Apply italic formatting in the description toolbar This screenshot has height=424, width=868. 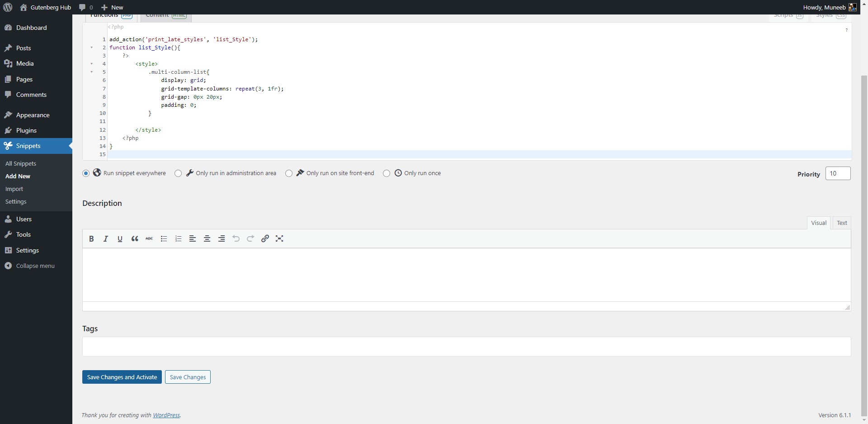point(105,238)
